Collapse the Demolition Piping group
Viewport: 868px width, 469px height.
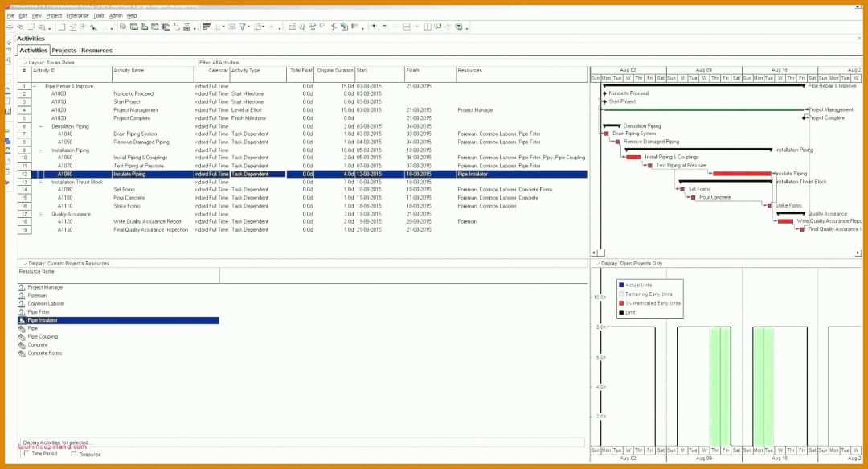(40, 126)
